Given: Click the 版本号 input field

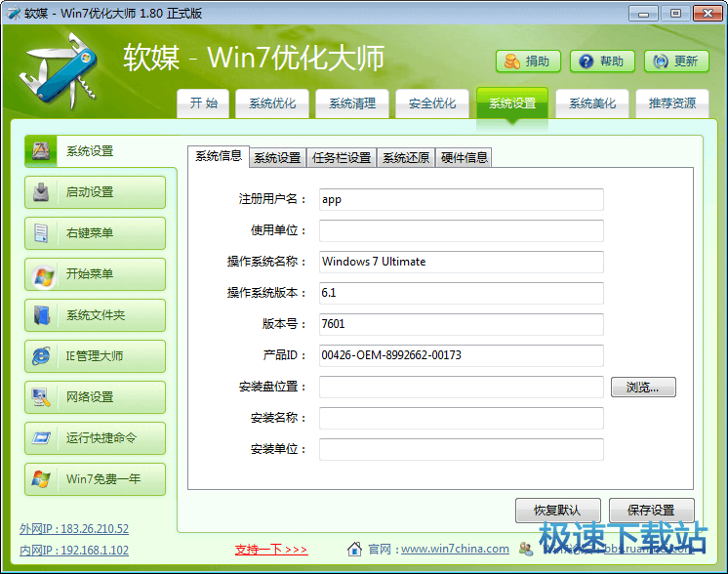Looking at the screenshot, I should tap(461, 324).
